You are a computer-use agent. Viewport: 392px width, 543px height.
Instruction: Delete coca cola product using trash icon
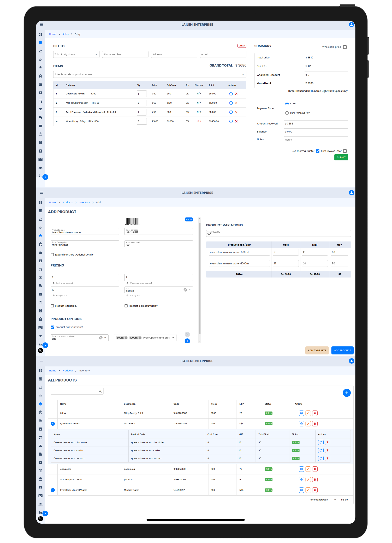315,469
